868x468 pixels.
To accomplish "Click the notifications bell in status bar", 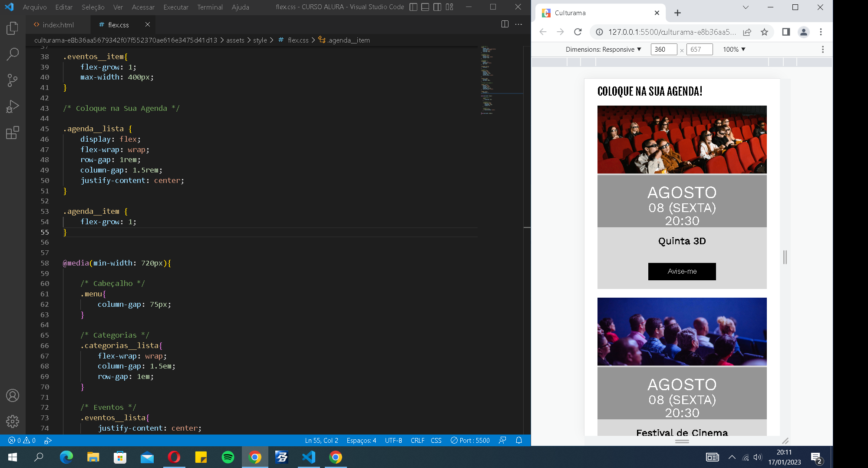I will (x=519, y=440).
